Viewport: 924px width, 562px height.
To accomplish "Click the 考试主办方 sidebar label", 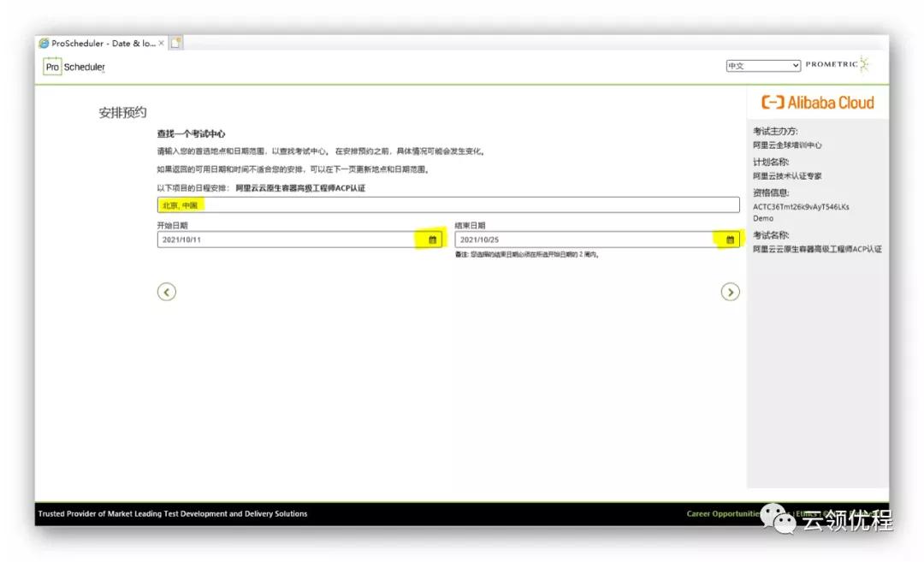I will (775, 131).
